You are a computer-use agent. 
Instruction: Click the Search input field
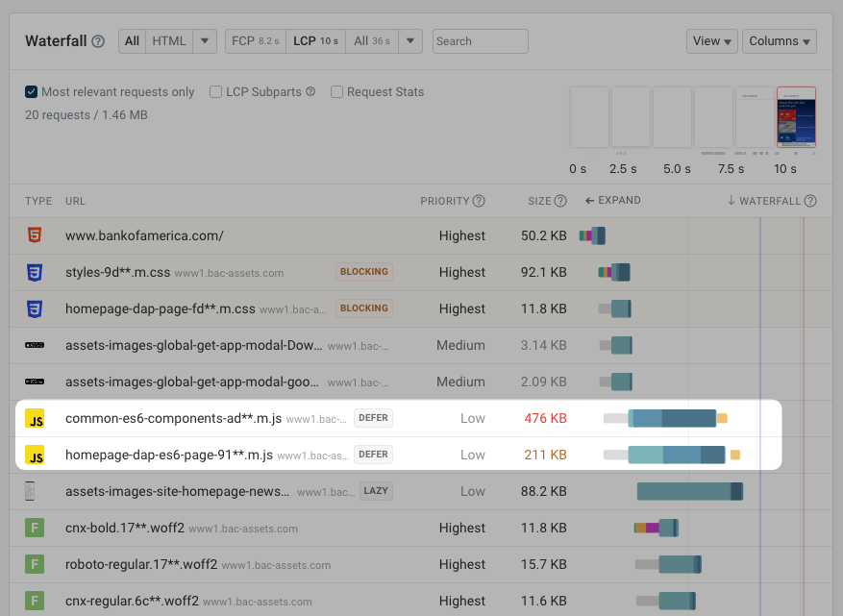(x=480, y=41)
